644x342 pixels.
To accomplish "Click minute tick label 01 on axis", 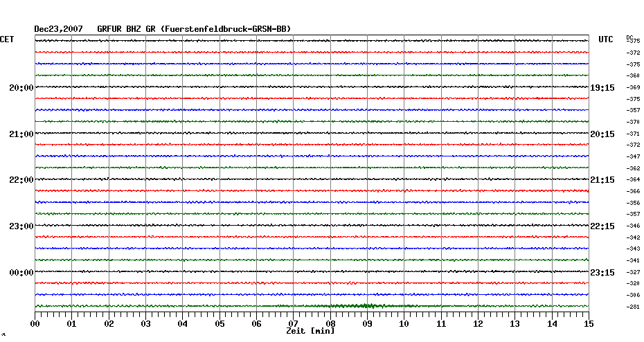I will [x=71, y=324].
